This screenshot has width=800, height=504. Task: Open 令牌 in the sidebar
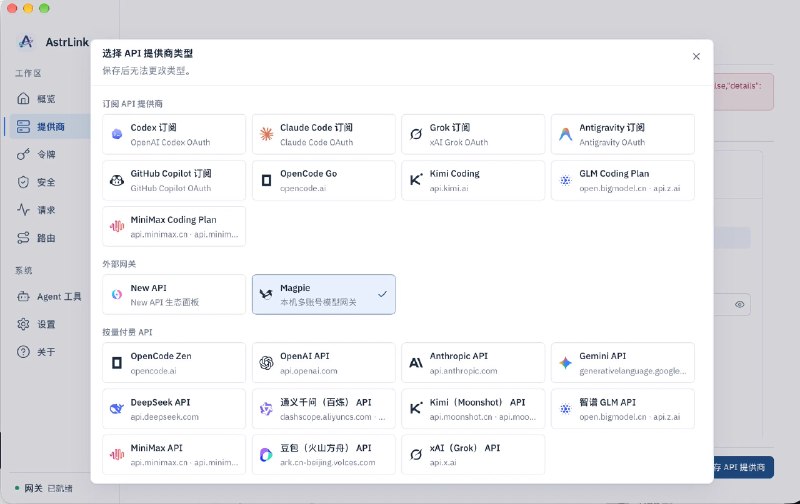(x=47, y=154)
